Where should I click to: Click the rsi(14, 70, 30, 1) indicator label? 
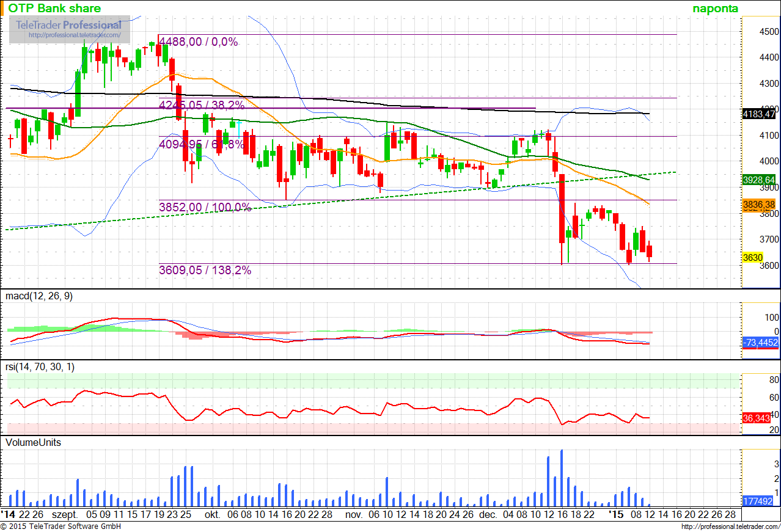pyautogui.click(x=40, y=367)
